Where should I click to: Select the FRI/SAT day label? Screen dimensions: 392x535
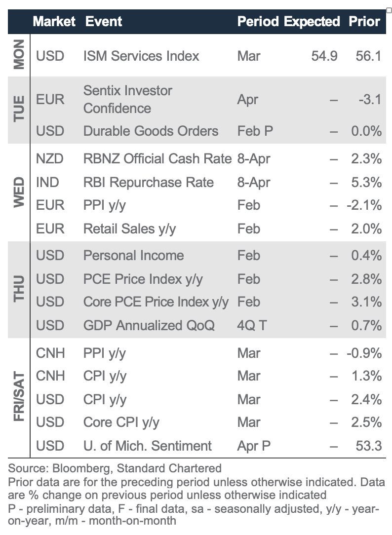point(19,399)
